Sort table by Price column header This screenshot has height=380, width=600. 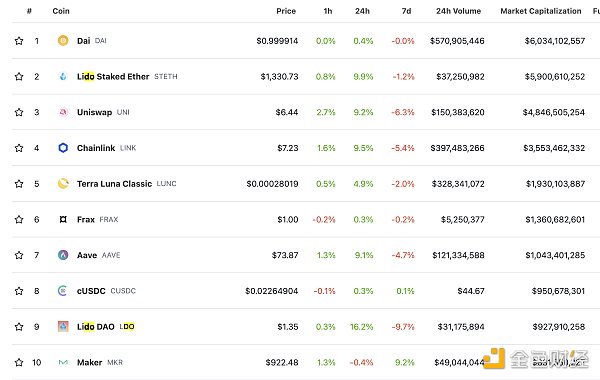click(286, 11)
